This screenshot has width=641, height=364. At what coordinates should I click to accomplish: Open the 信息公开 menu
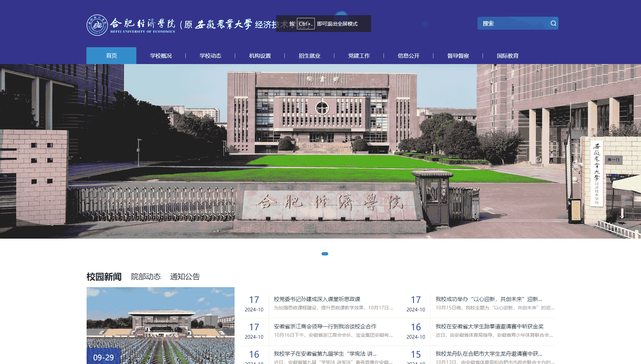408,56
